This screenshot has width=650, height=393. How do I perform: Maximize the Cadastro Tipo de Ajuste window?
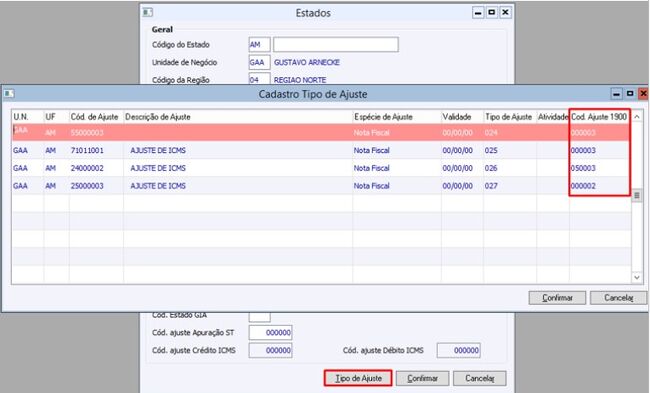pyautogui.click(x=630, y=94)
